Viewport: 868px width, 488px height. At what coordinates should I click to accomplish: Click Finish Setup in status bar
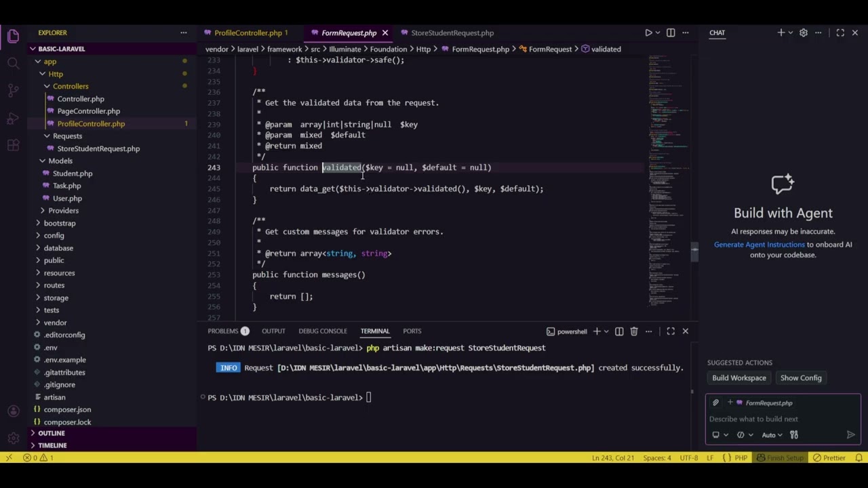click(x=780, y=458)
